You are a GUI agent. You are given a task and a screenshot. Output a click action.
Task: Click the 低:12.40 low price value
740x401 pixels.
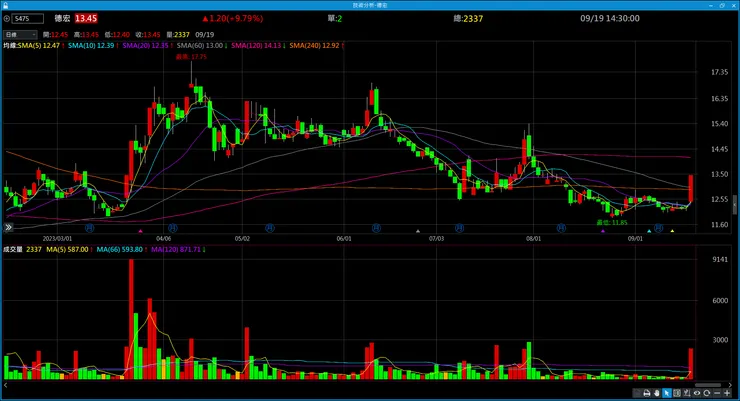pyautogui.click(x=117, y=35)
